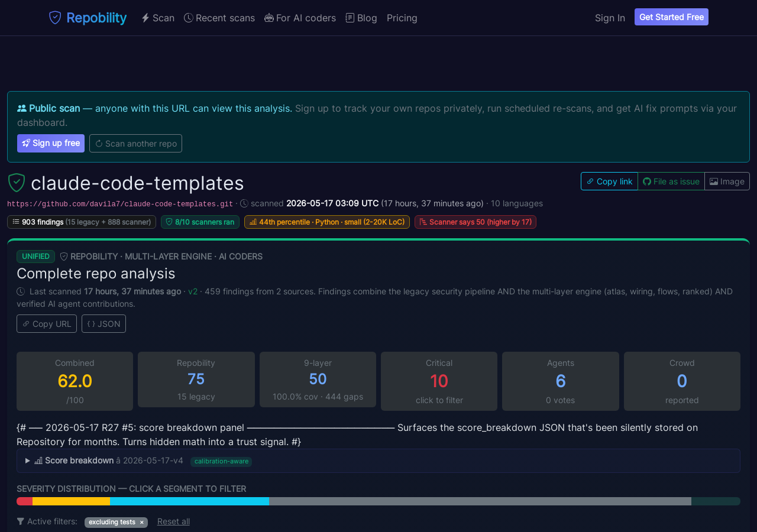Open the Scan nav item
The width and height of the screenshot is (757, 532).
[158, 18]
